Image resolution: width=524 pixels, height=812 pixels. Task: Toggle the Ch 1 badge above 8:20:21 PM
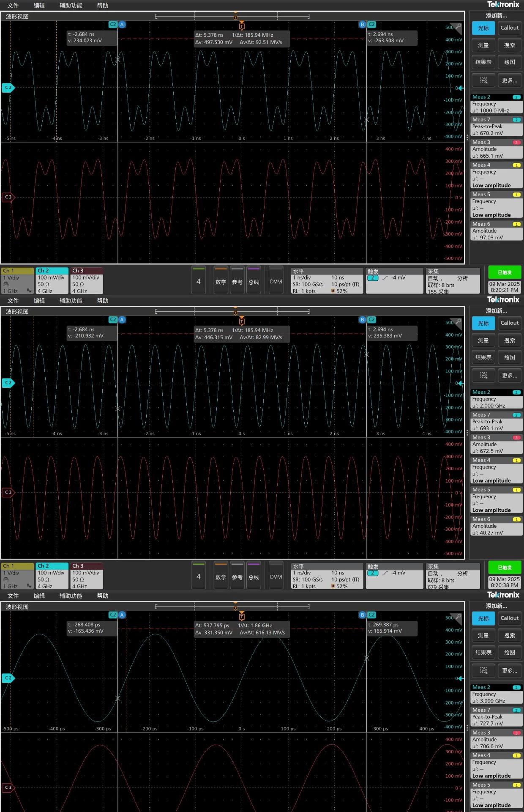18,280
